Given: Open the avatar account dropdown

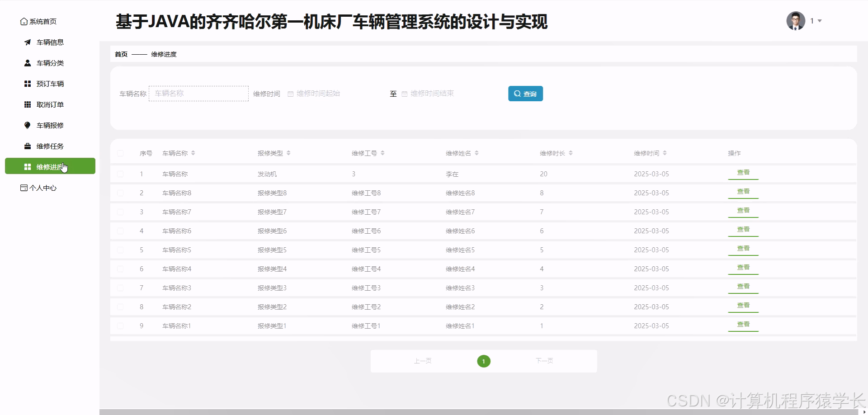Looking at the screenshot, I should click(796, 21).
